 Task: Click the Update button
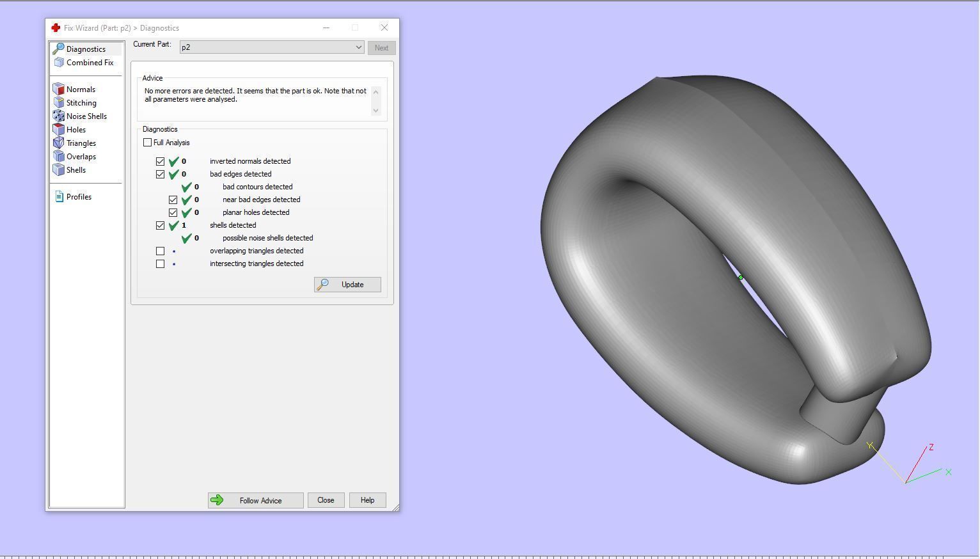tap(347, 285)
